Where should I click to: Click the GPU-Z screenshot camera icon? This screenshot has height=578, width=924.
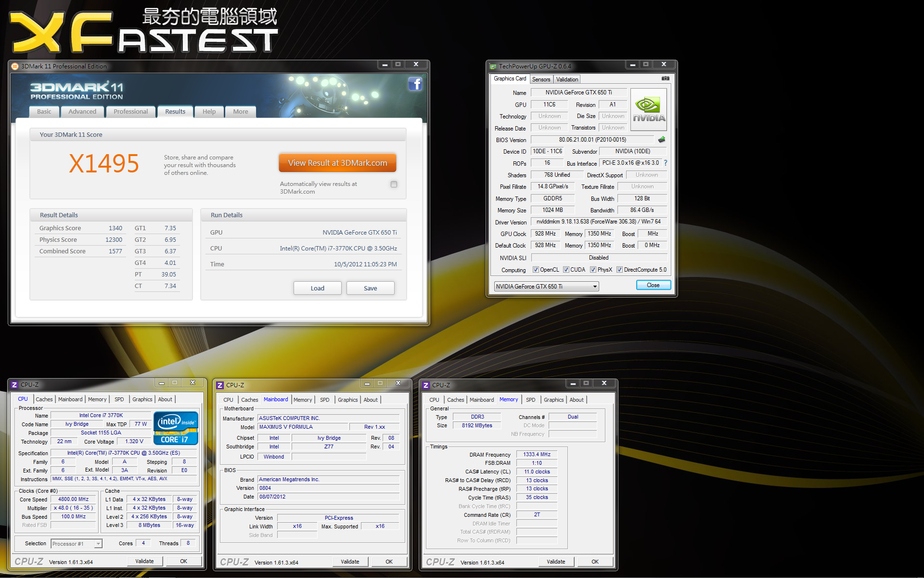pyautogui.click(x=665, y=79)
